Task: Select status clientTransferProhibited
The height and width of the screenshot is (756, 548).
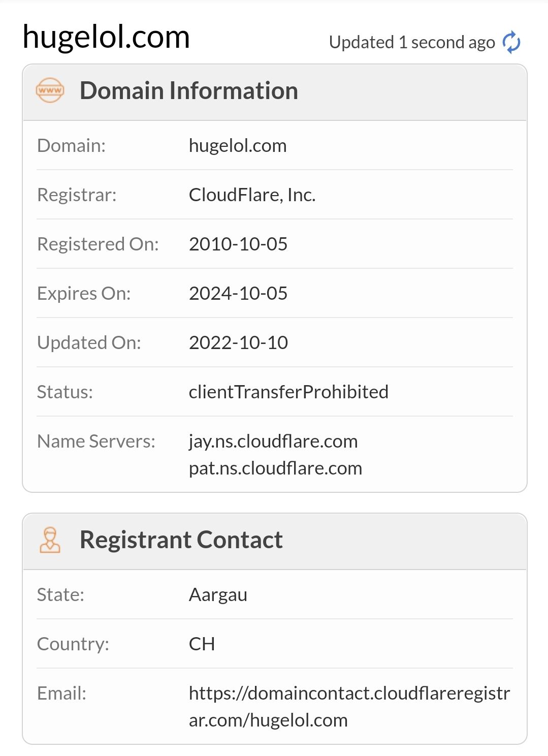Action: (x=288, y=392)
